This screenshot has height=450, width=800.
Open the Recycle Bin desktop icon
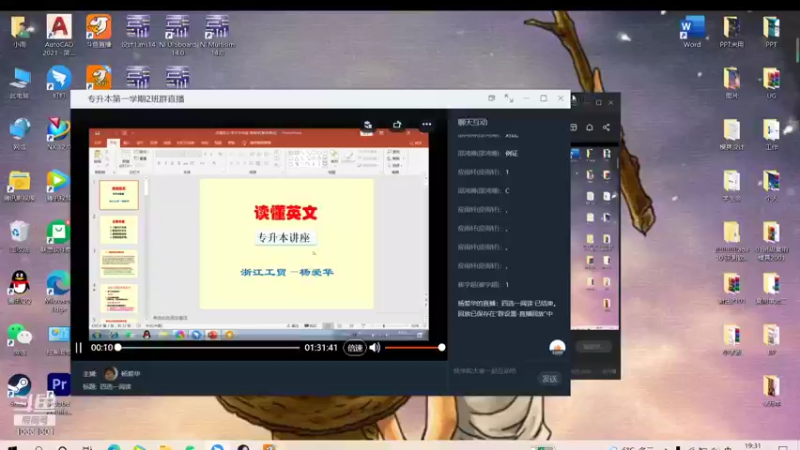19,237
